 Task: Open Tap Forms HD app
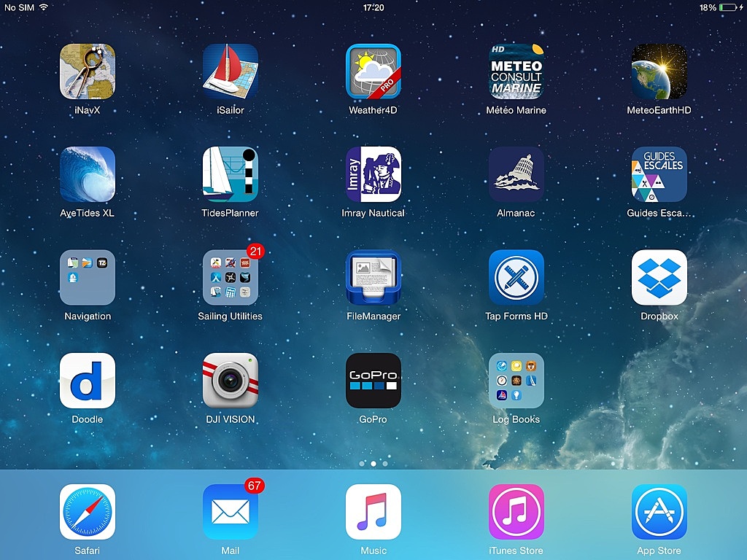click(x=516, y=278)
